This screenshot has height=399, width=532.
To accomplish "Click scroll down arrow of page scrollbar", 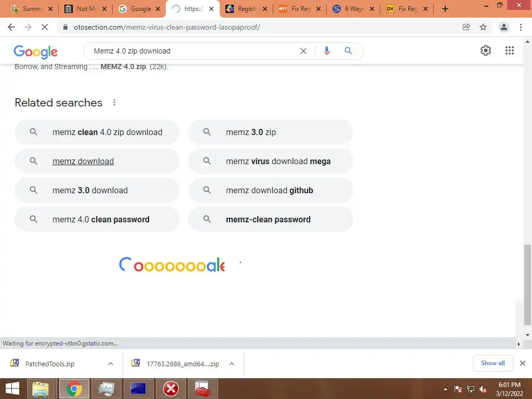I will (527, 335).
